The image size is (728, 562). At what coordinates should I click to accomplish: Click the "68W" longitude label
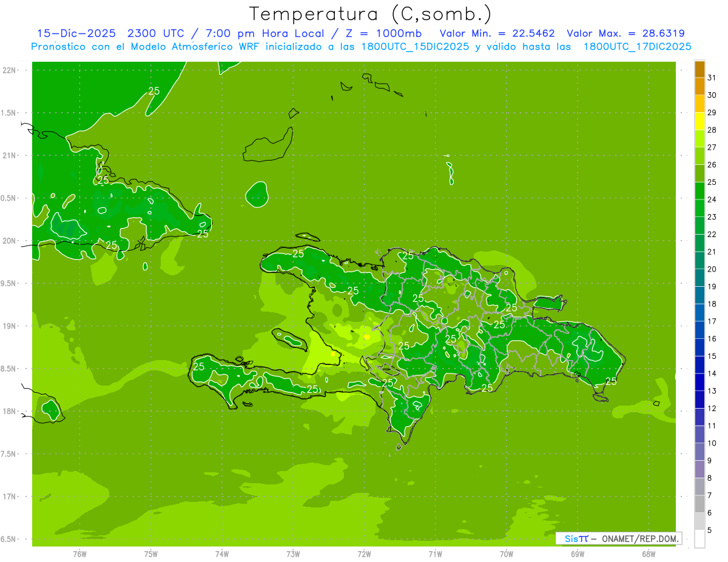[x=649, y=554]
